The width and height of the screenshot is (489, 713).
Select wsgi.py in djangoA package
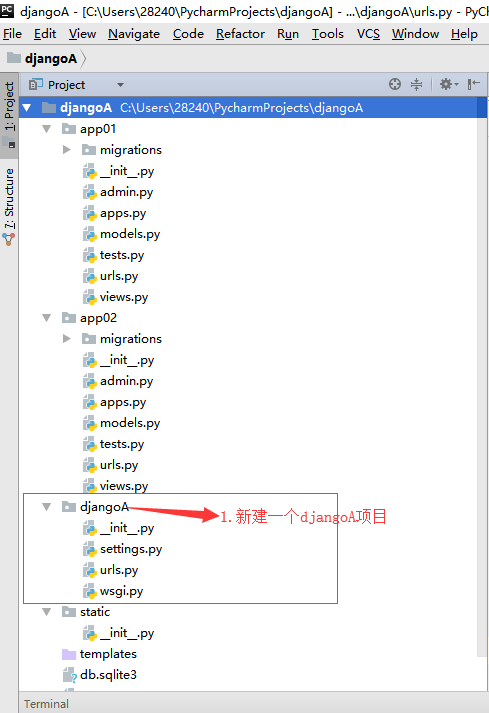coord(121,591)
